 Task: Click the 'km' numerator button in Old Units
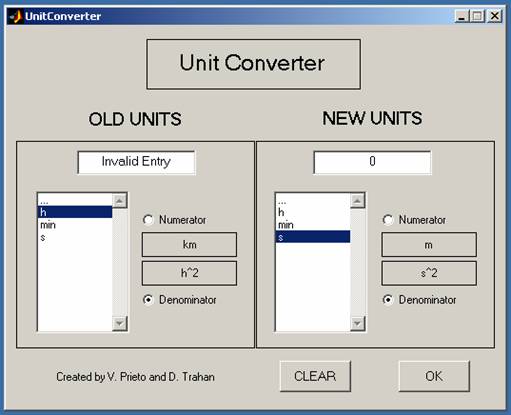coord(189,245)
